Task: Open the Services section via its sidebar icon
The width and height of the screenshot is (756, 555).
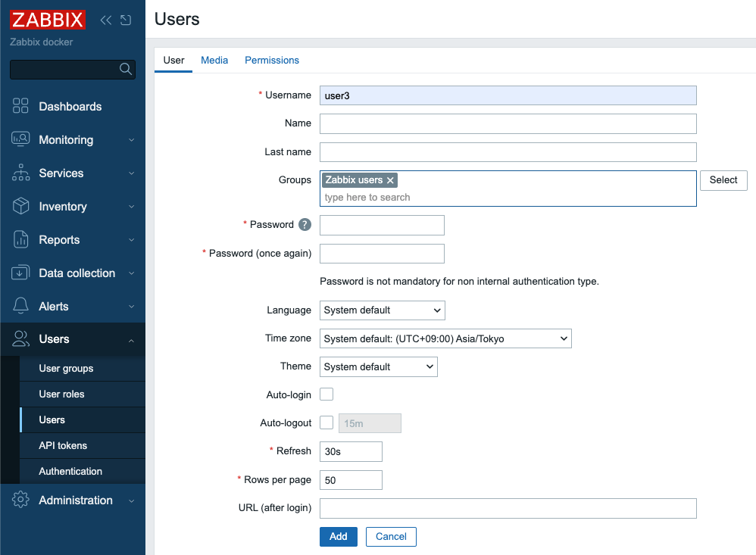Action: click(x=20, y=173)
